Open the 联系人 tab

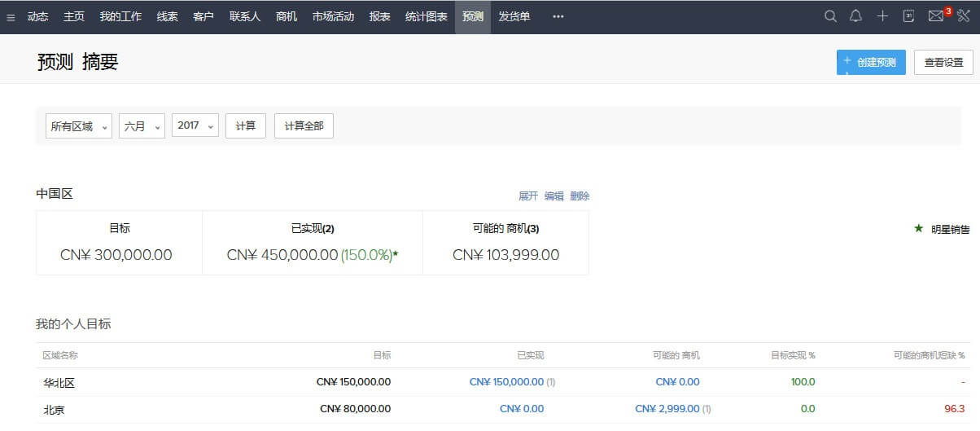(245, 16)
